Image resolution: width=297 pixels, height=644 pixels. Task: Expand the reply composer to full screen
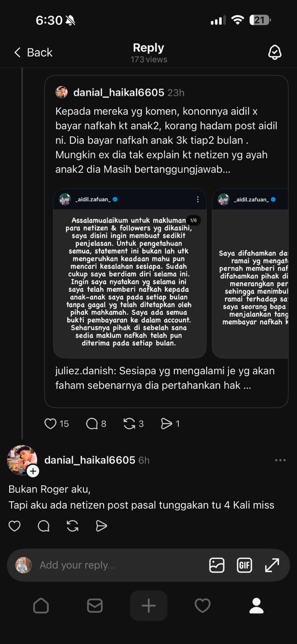point(272,565)
